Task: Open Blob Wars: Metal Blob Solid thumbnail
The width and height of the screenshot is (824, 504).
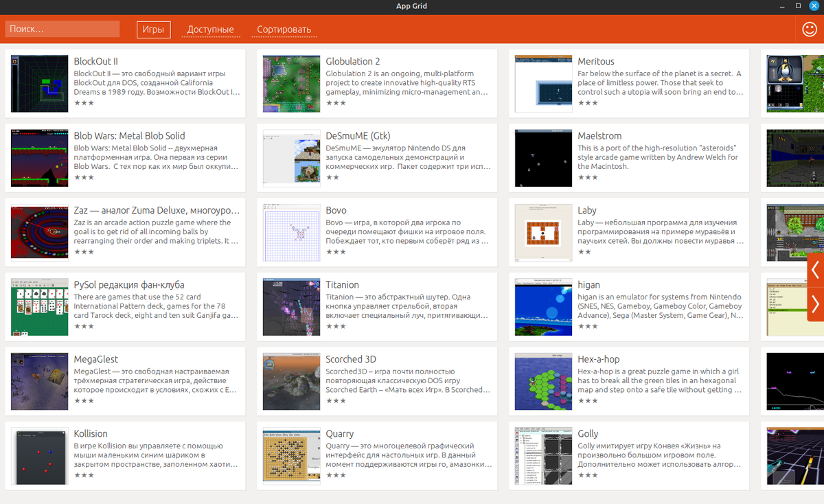Action: 39,158
